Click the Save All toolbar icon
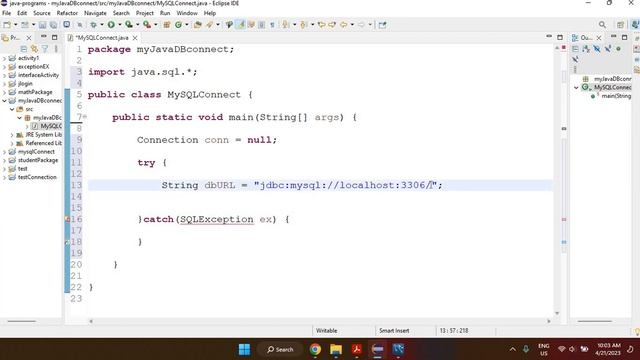Image resolution: width=640 pixels, height=360 pixels. pos(53,25)
